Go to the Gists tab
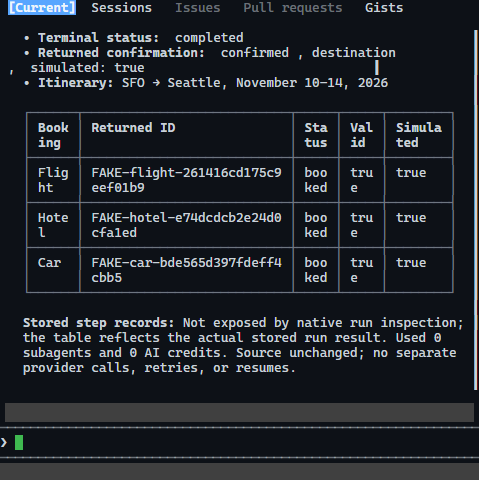 click(x=384, y=8)
